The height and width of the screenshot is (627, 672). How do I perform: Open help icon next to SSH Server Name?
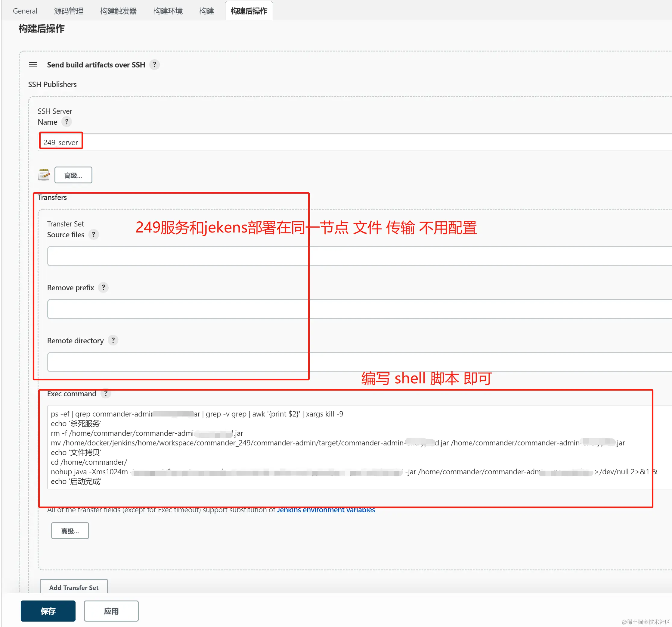67,122
